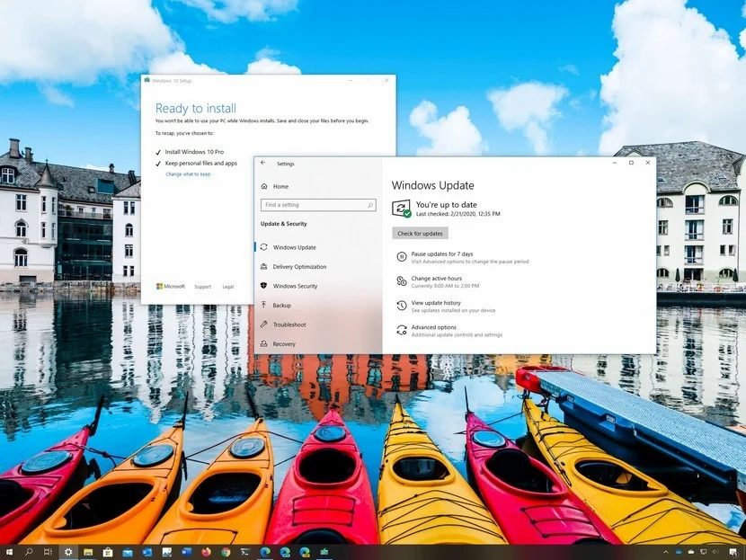Click 'Install Windows 10 Pro' text in Setup
This screenshot has height=560, width=746.
click(194, 152)
